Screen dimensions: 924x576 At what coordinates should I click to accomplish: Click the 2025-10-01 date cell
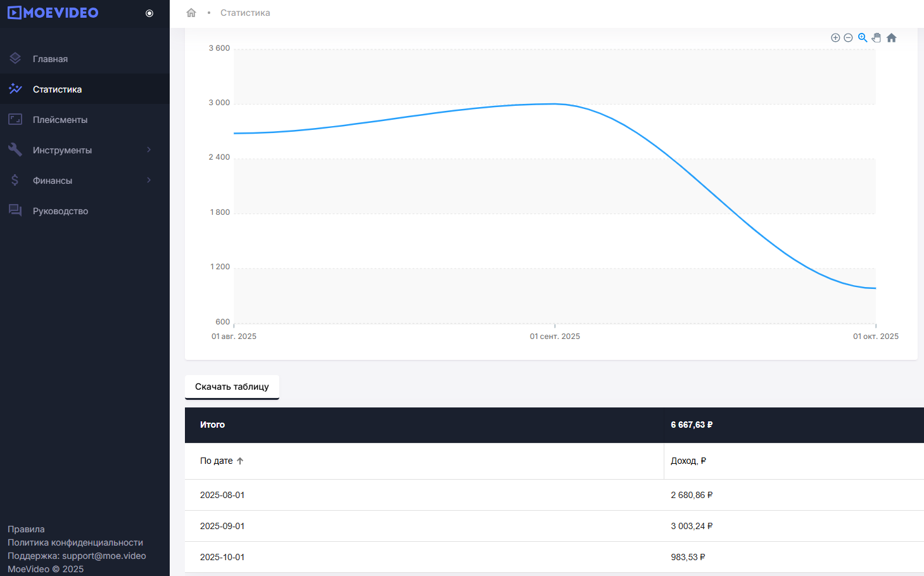(x=222, y=557)
